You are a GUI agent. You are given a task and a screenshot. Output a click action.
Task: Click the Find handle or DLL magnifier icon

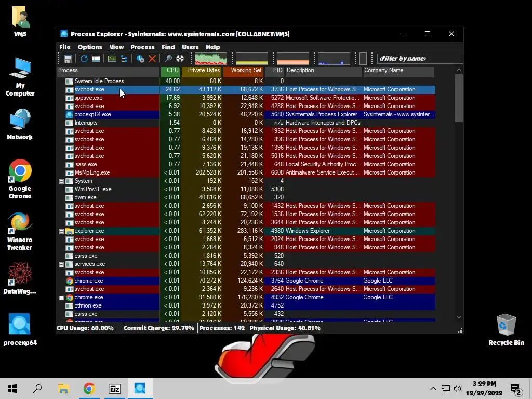[168, 59]
